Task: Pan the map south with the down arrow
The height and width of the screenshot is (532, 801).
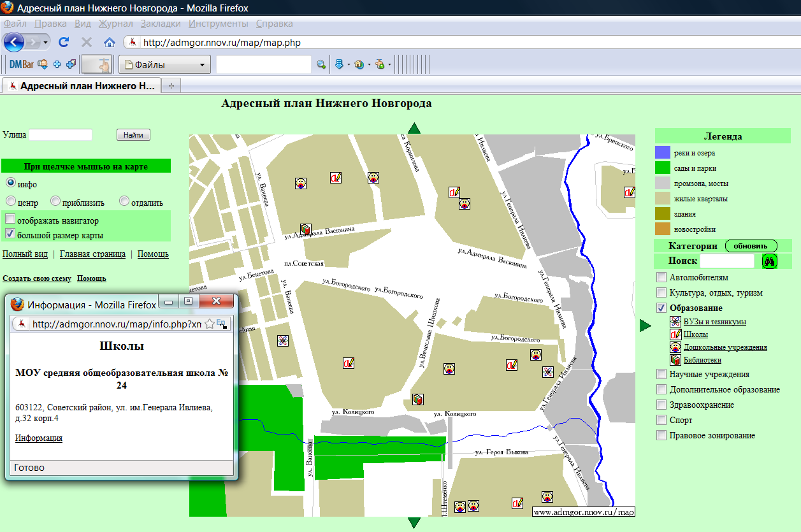Action: 414,523
